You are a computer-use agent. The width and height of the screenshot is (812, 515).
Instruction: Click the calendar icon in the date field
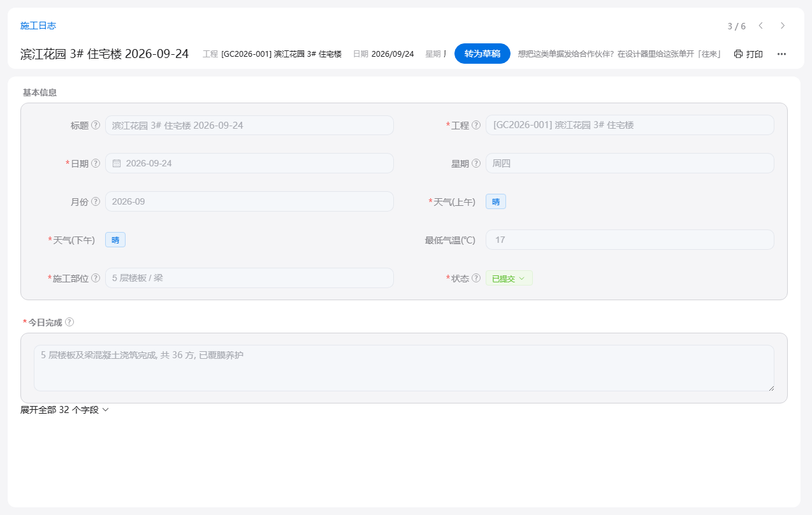[117, 163]
